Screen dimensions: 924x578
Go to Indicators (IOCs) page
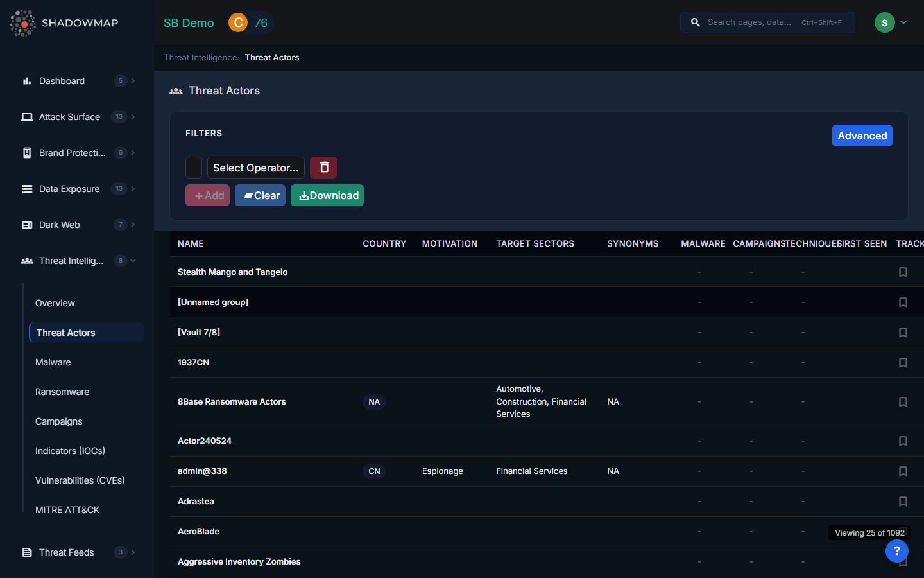point(70,451)
